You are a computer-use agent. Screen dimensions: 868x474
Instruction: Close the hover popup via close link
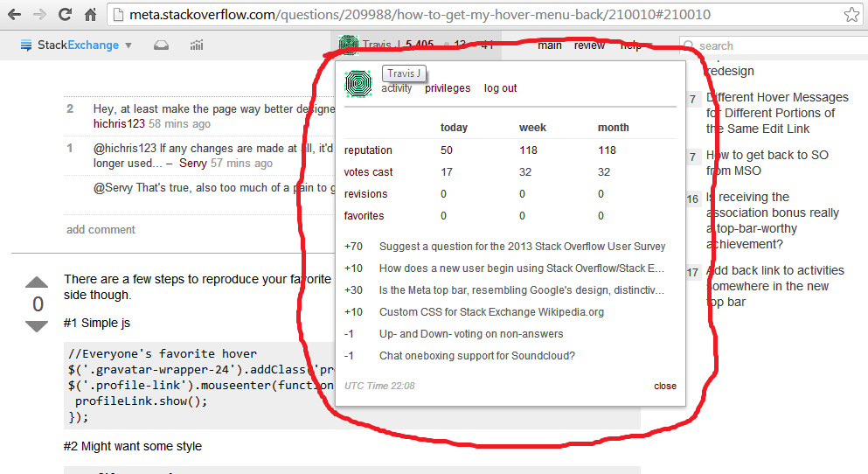tap(665, 386)
